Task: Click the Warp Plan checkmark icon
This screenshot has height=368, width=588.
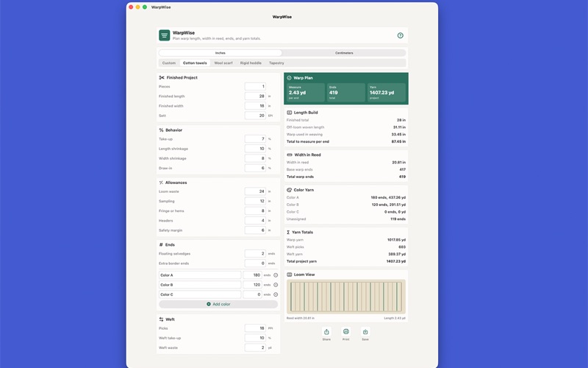Action: (289, 78)
